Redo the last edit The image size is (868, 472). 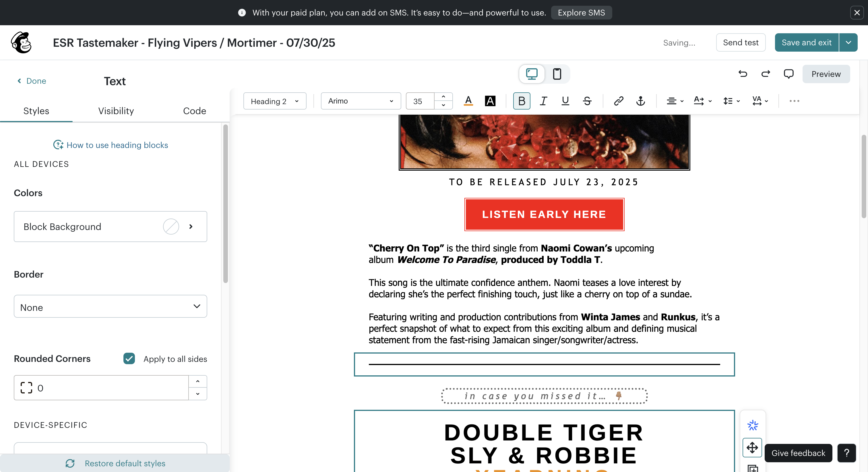click(766, 74)
